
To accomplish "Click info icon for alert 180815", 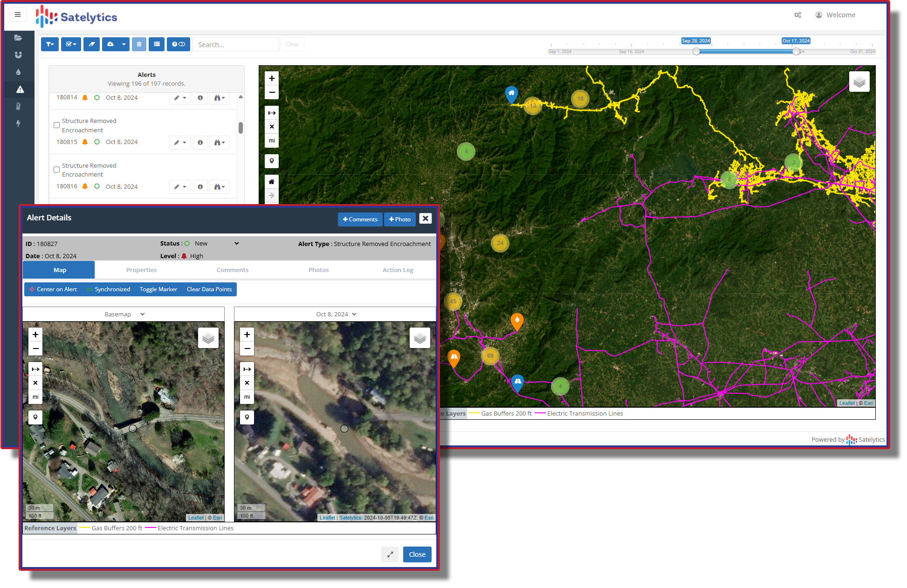I will pyautogui.click(x=200, y=143).
